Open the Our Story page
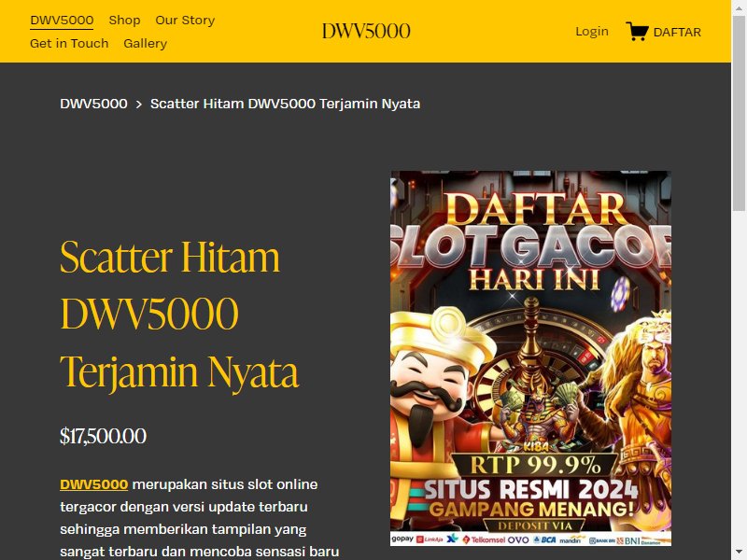747x560 pixels. pyautogui.click(x=185, y=20)
